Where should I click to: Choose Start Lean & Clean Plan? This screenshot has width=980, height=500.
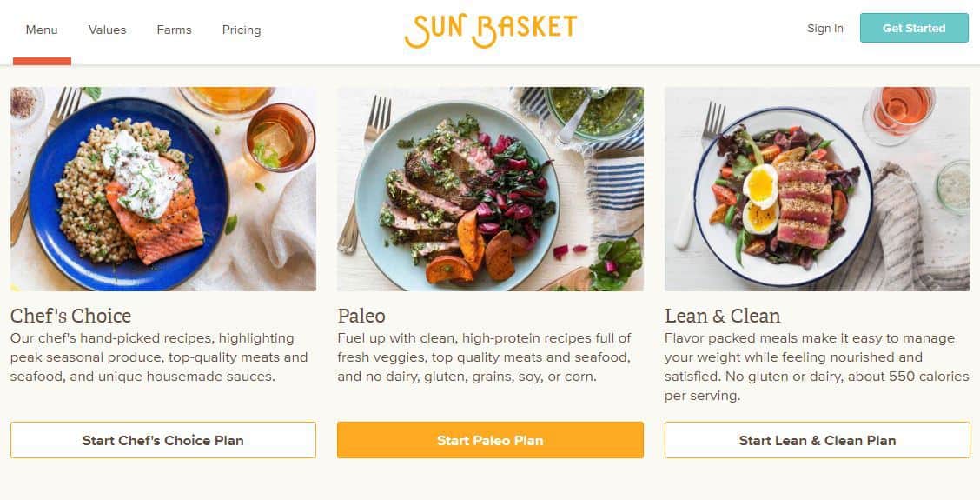(x=817, y=440)
